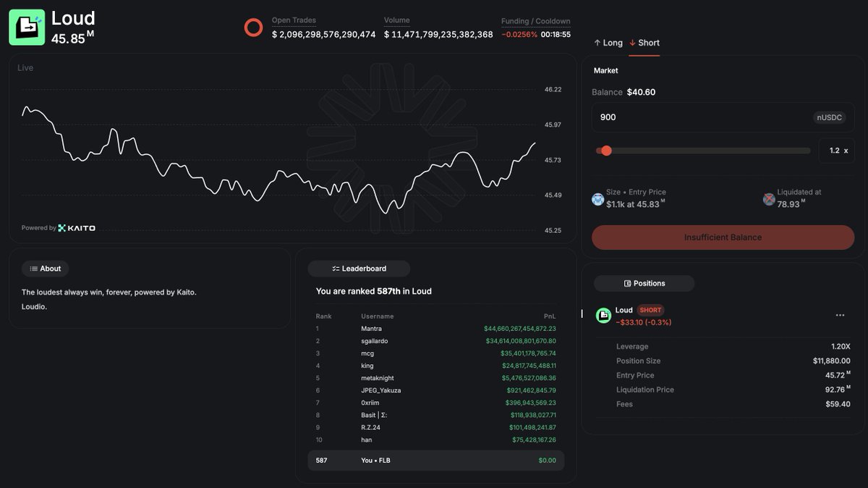Click the Loud position logo icon
The image size is (868, 488).
(x=603, y=316)
